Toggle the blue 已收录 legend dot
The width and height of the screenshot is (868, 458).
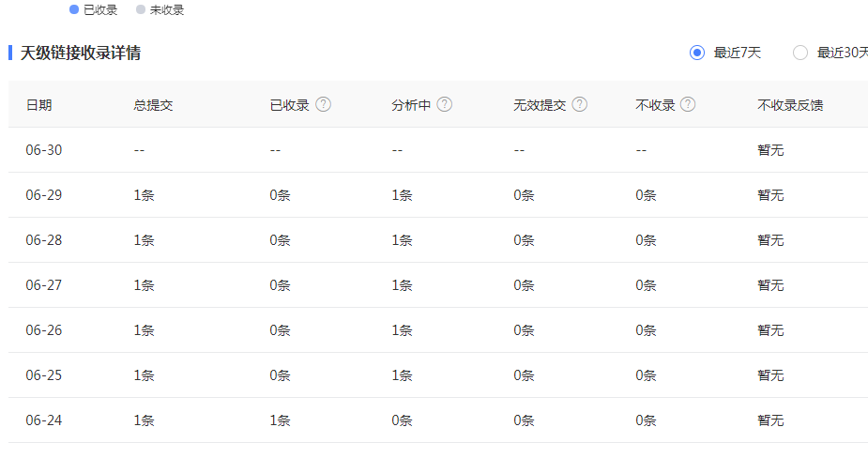tap(74, 9)
